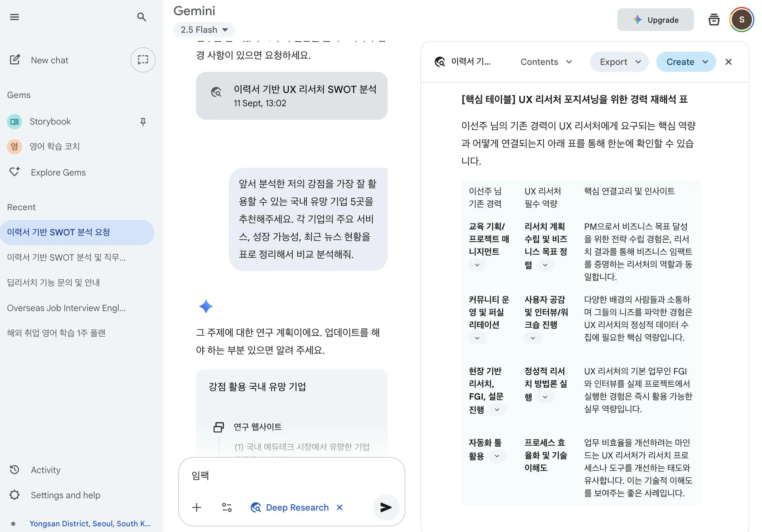Image resolution: width=762 pixels, height=532 pixels.
Task: Open the Contents dropdown
Action: point(546,62)
